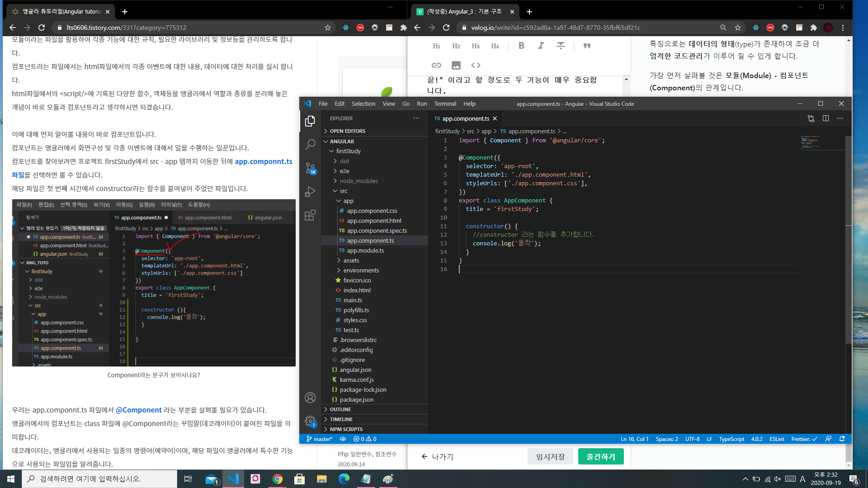This screenshot has height=488, width=868.
Task: Open Chrome from Windows taskbar
Action: point(278,479)
